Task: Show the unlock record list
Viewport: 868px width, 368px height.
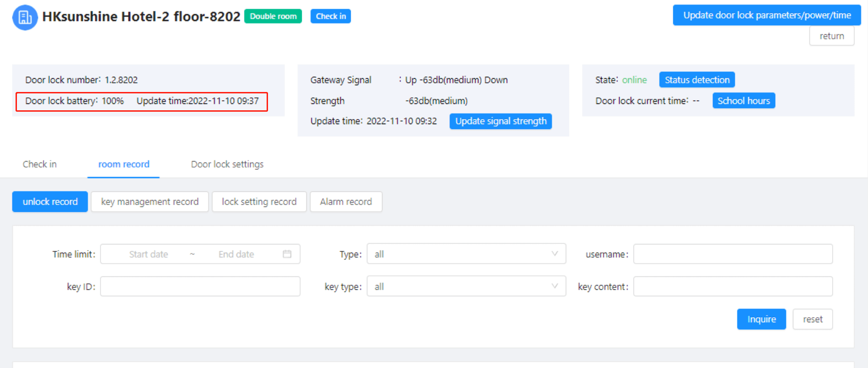Action: click(50, 202)
